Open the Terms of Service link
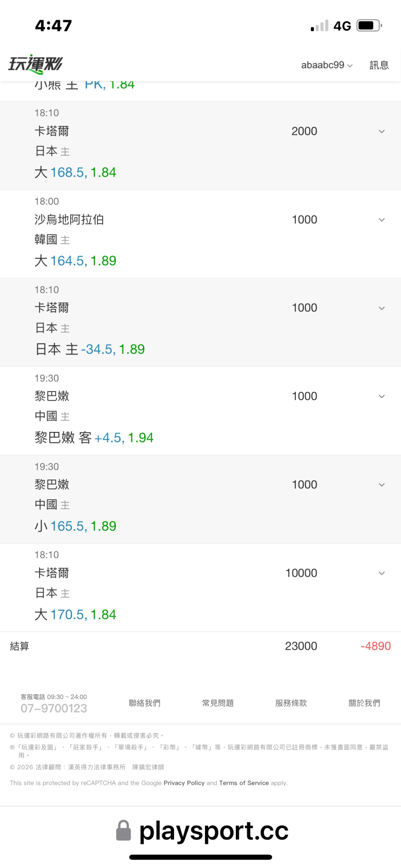 click(244, 783)
